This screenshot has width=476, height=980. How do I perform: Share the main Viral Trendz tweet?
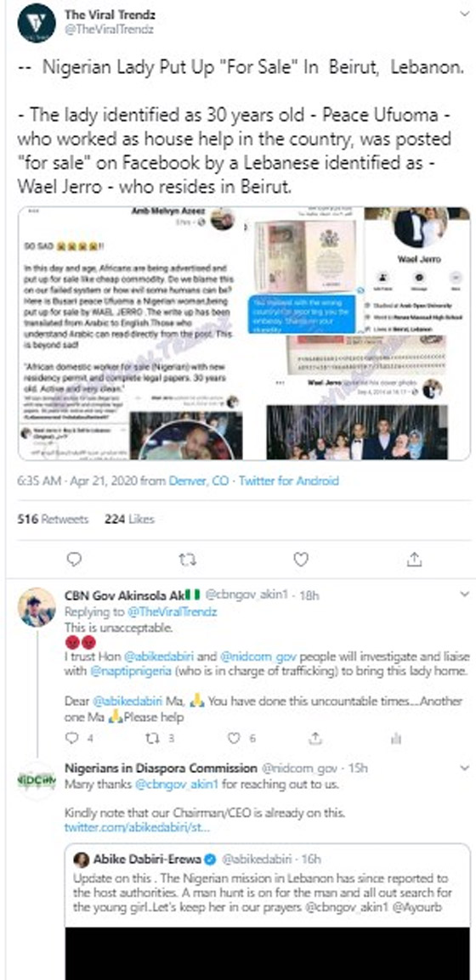click(414, 560)
